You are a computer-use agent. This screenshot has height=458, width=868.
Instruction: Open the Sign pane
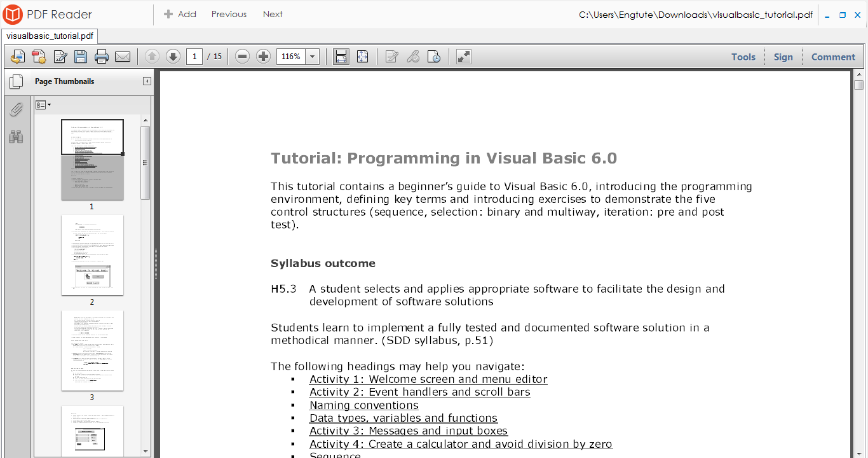coord(783,57)
